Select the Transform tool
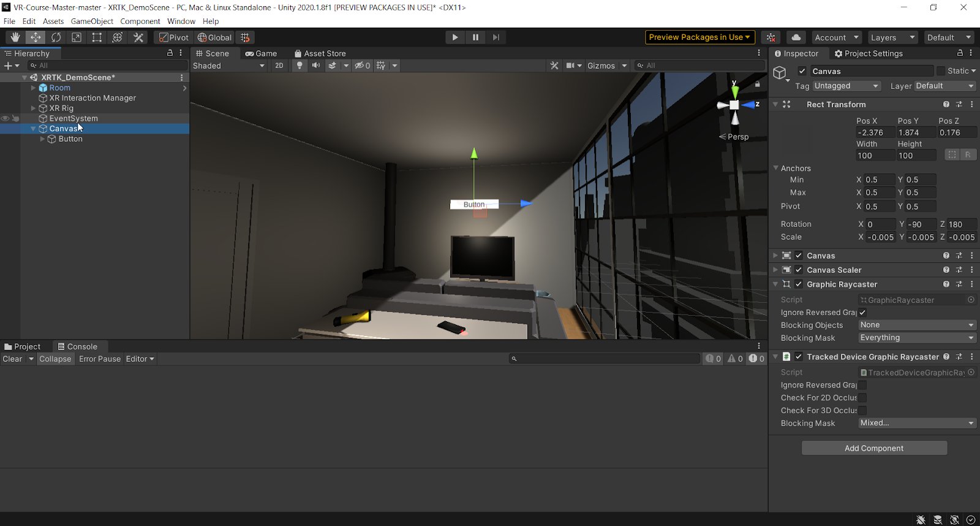 [x=118, y=37]
